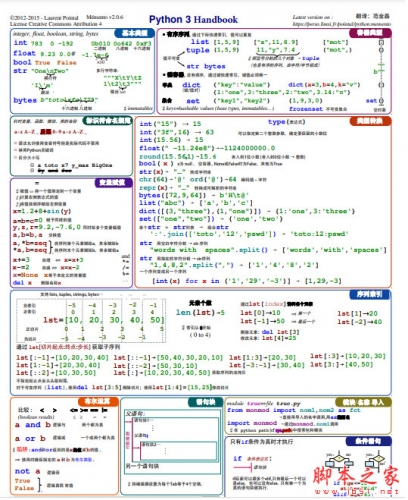Select the "bool True False" line
Screen dimensions: 408x500
(x=45, y=62)
